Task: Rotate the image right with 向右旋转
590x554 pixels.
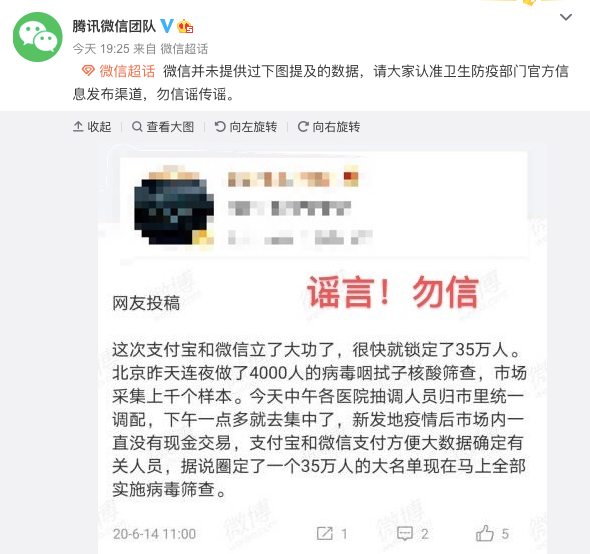Action: click(x=329, y=127)
